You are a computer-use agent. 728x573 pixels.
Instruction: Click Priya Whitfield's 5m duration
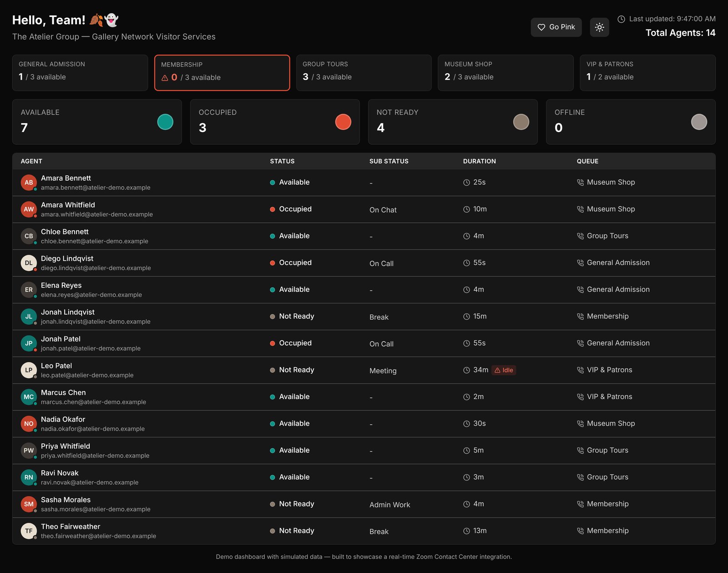(x=478, y=450)
